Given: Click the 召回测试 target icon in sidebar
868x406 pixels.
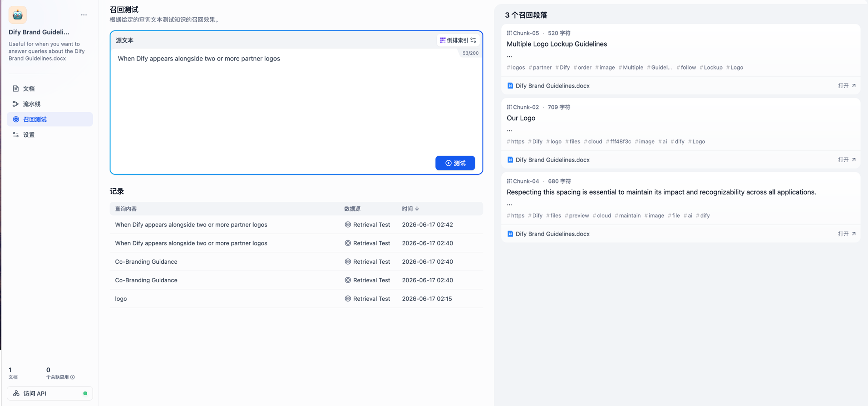Looking at the screenshot, I should click(16, 119).
